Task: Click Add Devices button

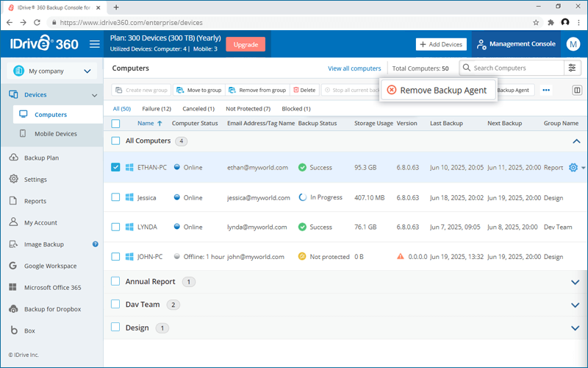Action: point(441,44)
